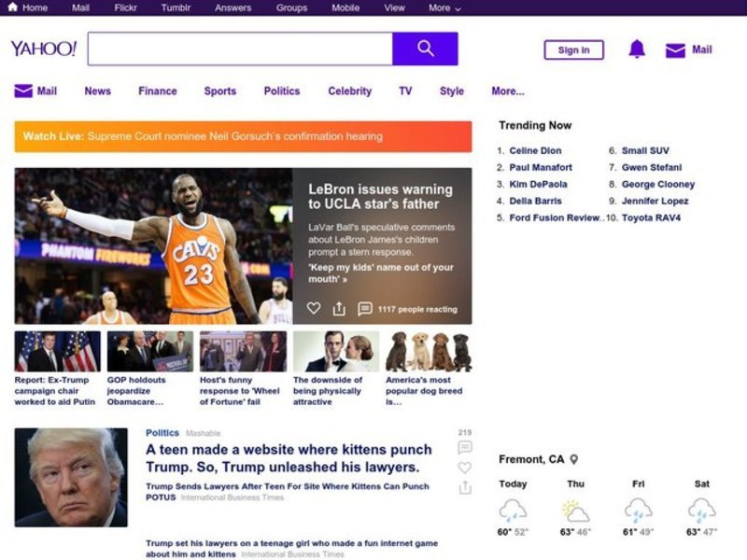
Task: Expand the More dropdown in top bar
Action: 444,7
